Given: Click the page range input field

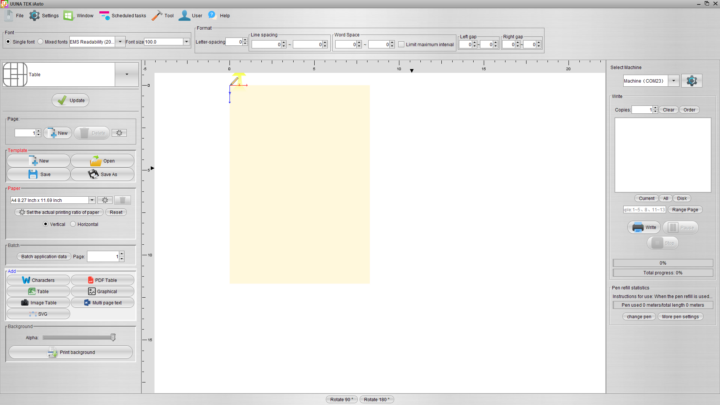Looking at the screenshot, I should pyautogui.click(x=644, y=209).
